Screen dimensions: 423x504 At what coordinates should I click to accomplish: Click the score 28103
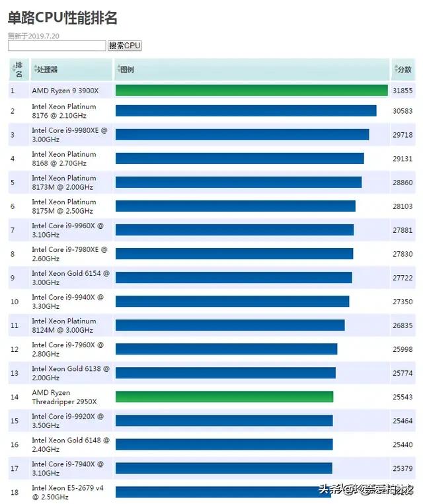403,206
